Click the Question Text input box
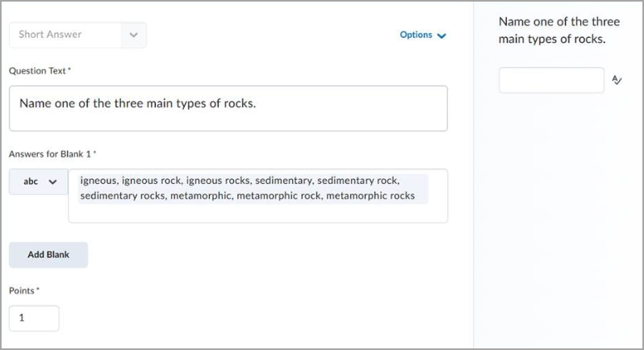The image size is (644, 350). [228, 108]
